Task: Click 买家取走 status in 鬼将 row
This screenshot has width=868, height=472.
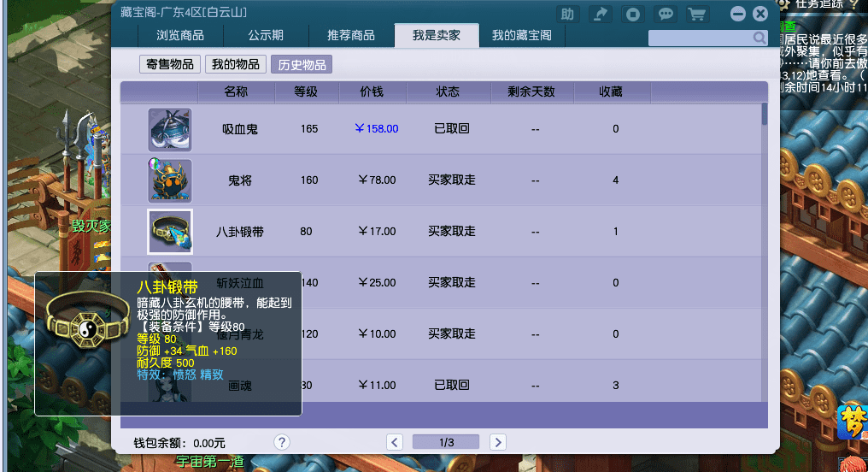Action: pyautogui.click(x=452, y=180)
